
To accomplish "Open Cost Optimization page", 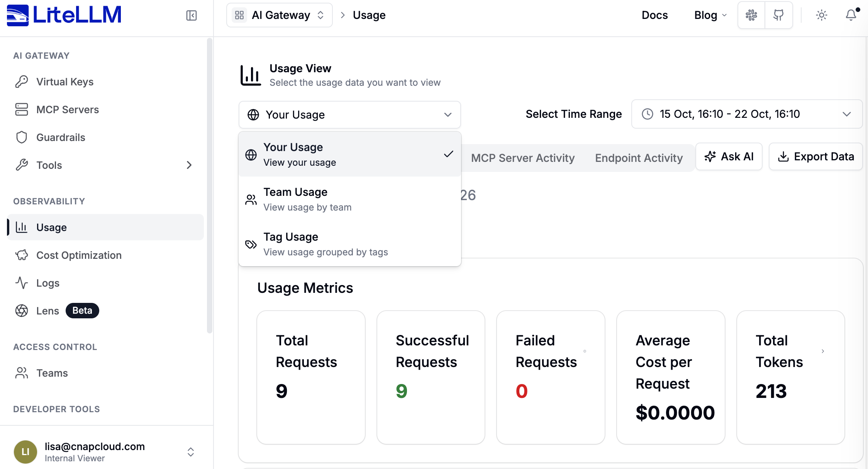I will tap(105, 255).
